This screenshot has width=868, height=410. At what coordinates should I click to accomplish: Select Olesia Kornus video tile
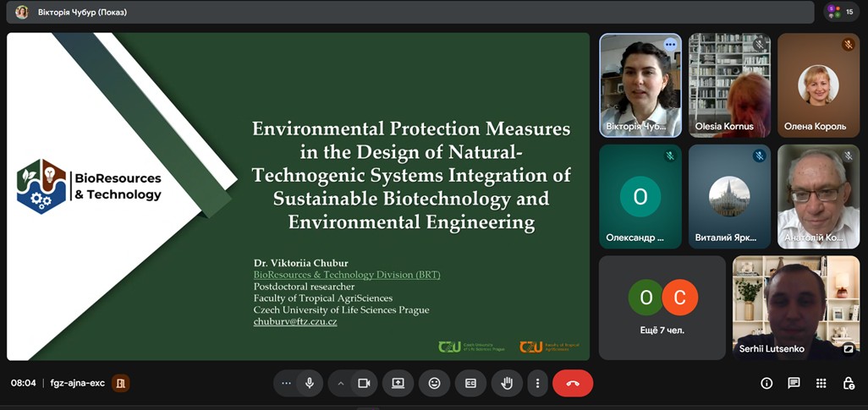[x=728, y=85]
